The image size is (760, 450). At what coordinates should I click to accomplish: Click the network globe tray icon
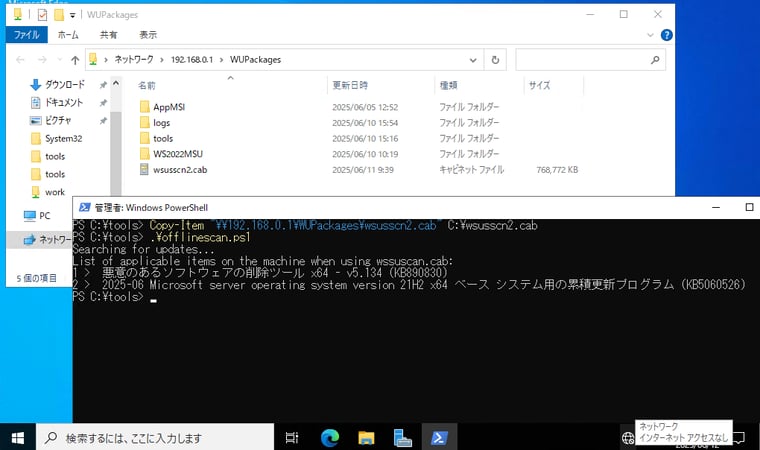coord(628,438)
